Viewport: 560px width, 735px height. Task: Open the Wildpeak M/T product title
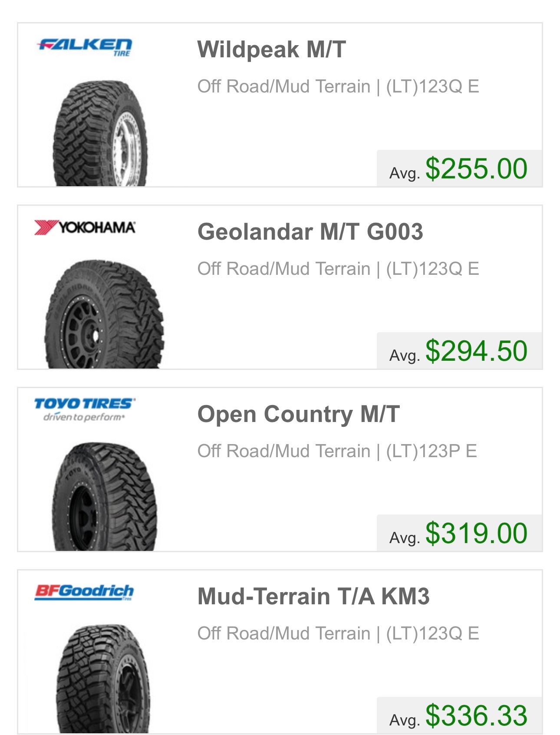(271, 49)
